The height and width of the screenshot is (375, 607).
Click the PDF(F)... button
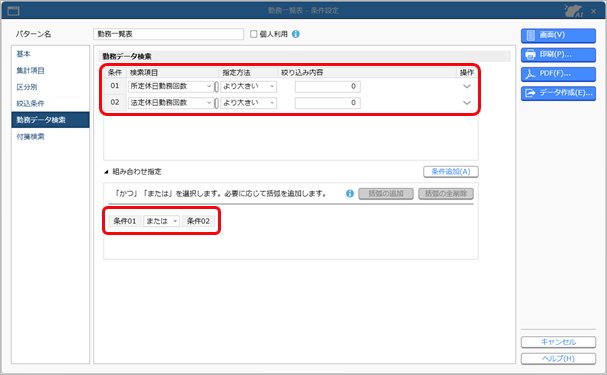[558, 74]
